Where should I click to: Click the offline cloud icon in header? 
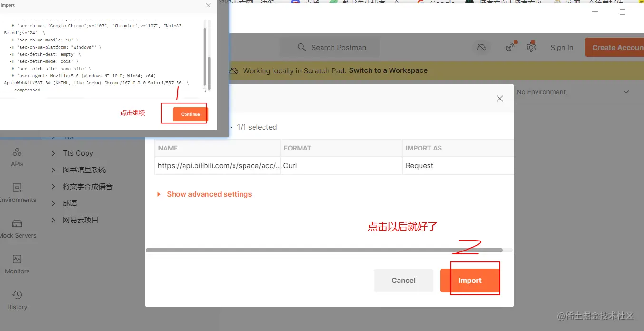click(481, 47)
